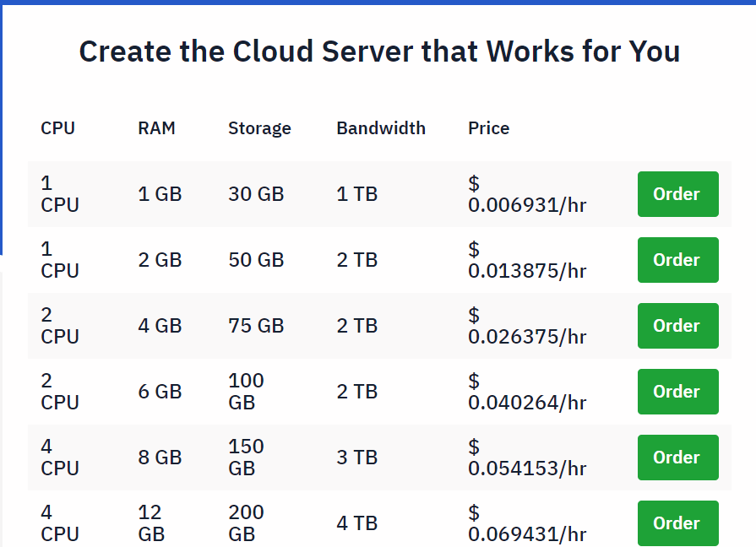The width and height of the screenshot is (756, 547).
Task: Order the 4 CPU 12 GB plan
Action: (x=677, y=523)
